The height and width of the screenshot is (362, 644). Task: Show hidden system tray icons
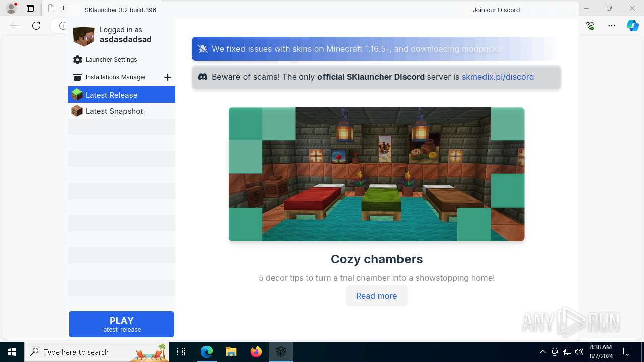pyautogui.click(x=542, y=352)
